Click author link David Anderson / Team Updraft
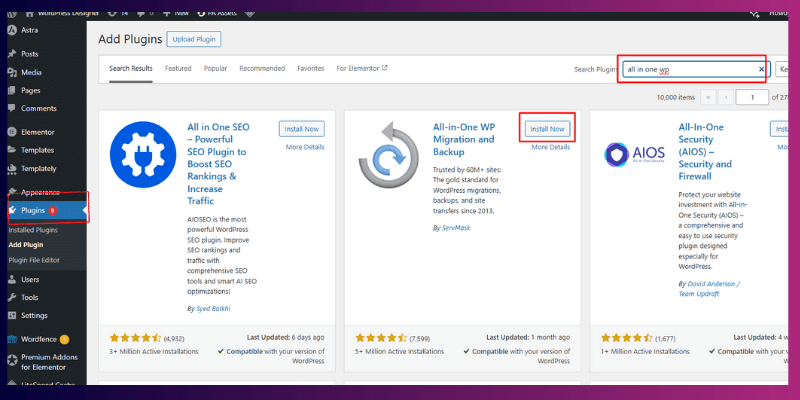The image size is (800, 400). click(x=709, y=289)
